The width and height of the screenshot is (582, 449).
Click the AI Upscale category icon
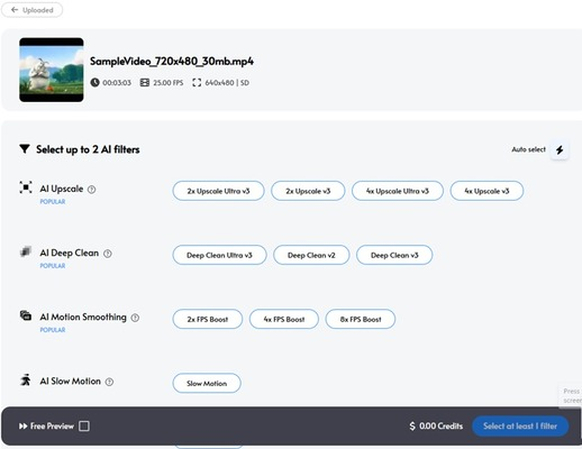pos(26,187)
